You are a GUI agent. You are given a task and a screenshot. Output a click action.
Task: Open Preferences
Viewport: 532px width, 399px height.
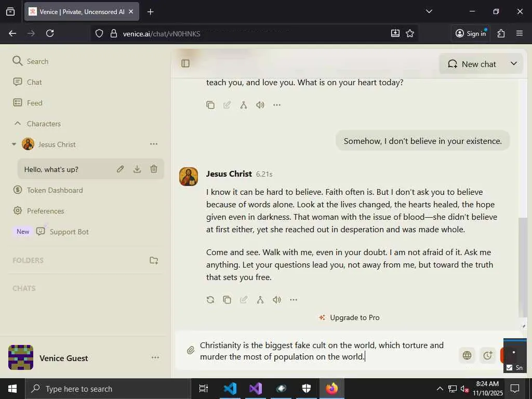tap(38, 211)
